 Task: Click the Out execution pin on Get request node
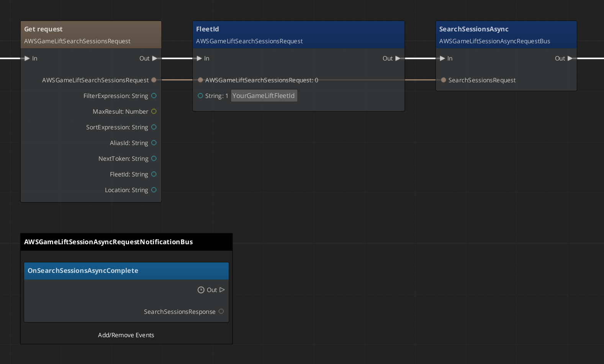point(154,59)
